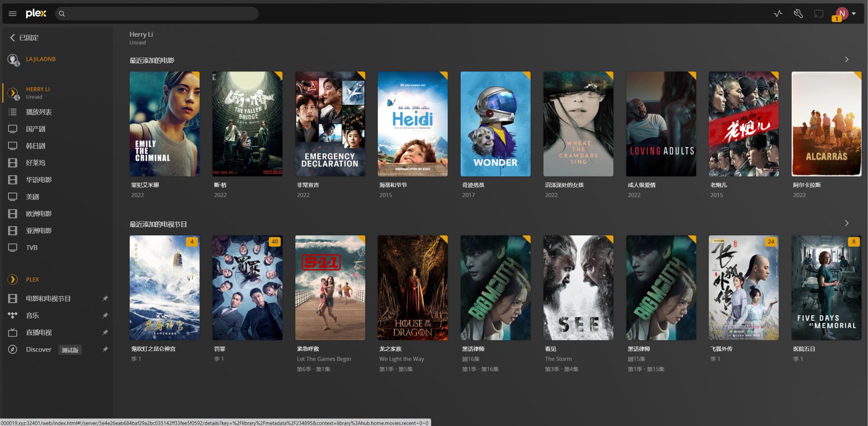Open the Wonder movie poster
868x426 pixels.
(495, 124)
